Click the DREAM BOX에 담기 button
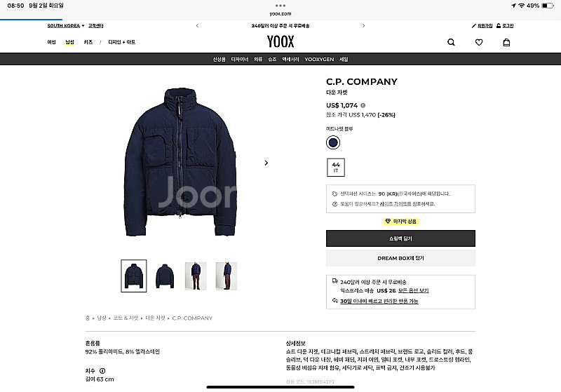Viewport: 561px width, 392px height. [x=400, y=258]
